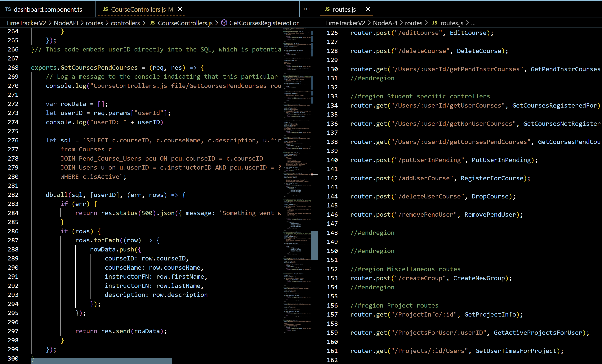Click 'var rowData = [];' on line 272
Image resolution: width=602 pixels, height=364 pixels.
pyautogui.click(x=77, y=104)
